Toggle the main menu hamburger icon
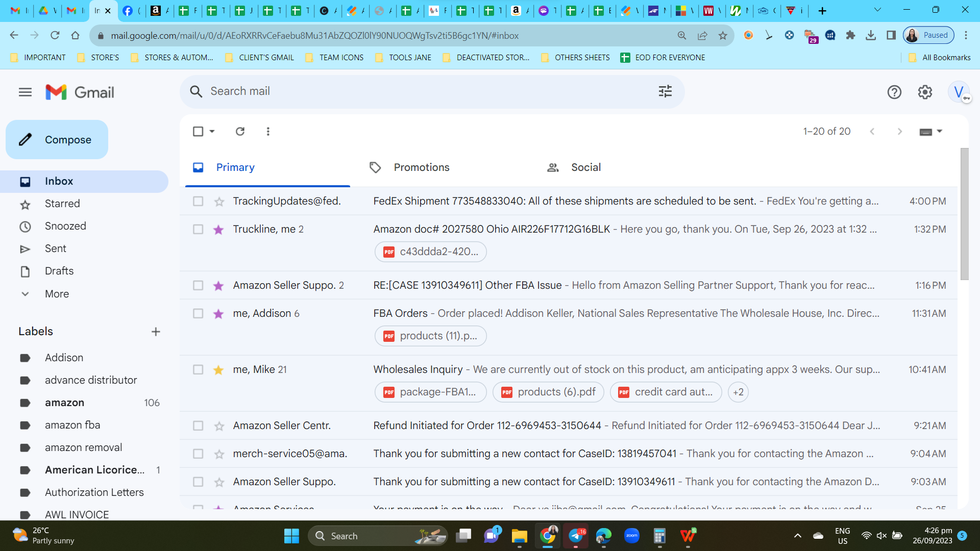Image resolution: width=980 pixels, height=551 pixels. [25, 92]
